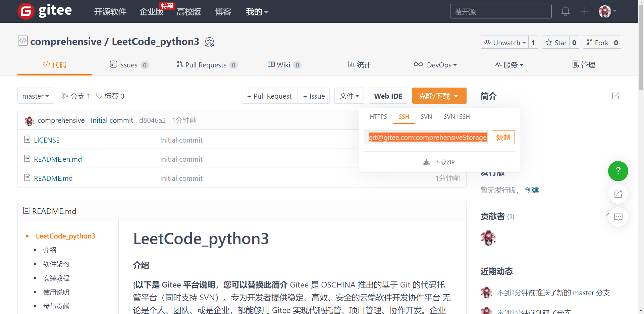This screenshot has height=314, width=644.
Task: Click 下载ZIP to download the repository
Action: click(439, 162)
